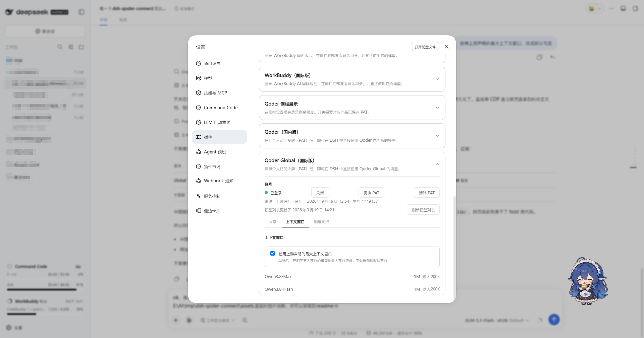Image resolution: width=644 pixels, height=338 pixels.
Task: Uncheck 使用上游声明的最大上下文窗口 checkbox
Action: (272, 254)
